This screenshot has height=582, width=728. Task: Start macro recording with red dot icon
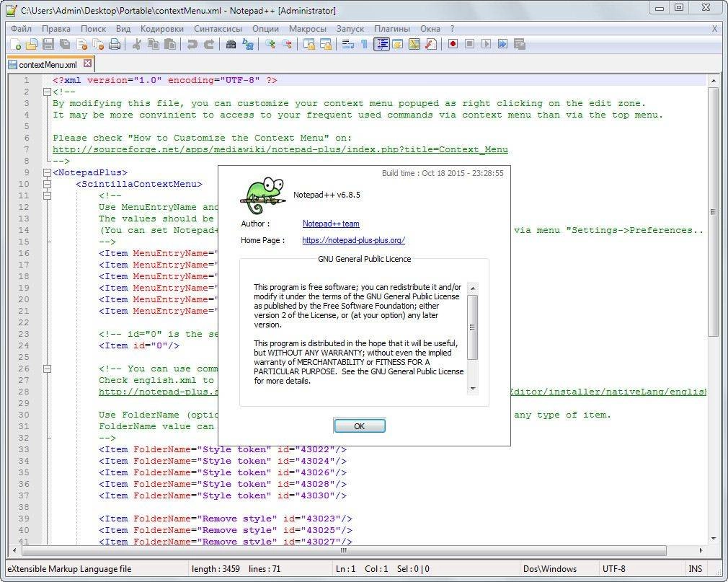453,44
